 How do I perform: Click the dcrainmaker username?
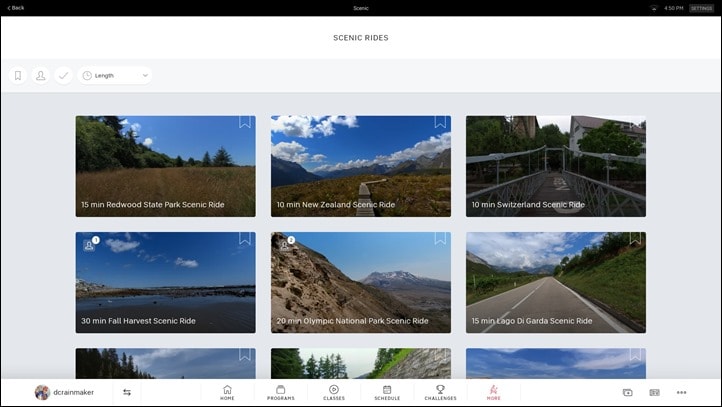pyautogui.click(x=74, y=392)
